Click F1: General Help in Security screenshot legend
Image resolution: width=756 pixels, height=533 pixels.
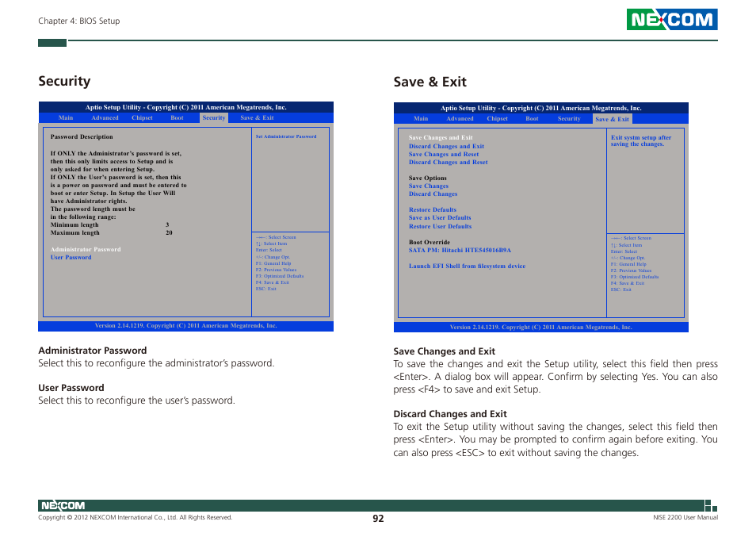point(273,263)
